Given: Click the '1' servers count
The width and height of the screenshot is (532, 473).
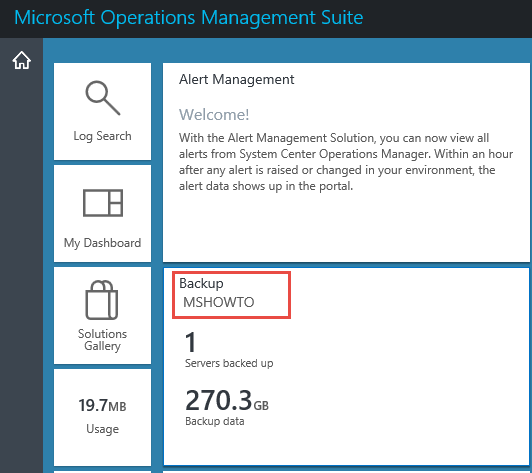Looking at the screenshot, I should (x=191, y=342).
